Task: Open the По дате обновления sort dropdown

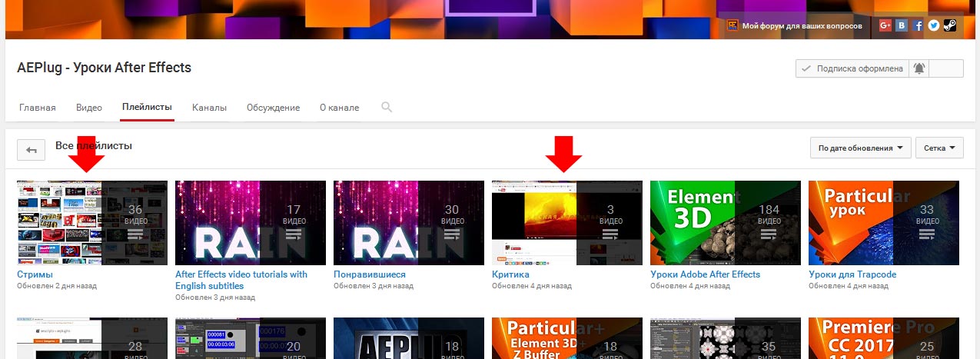Action: 861,148
